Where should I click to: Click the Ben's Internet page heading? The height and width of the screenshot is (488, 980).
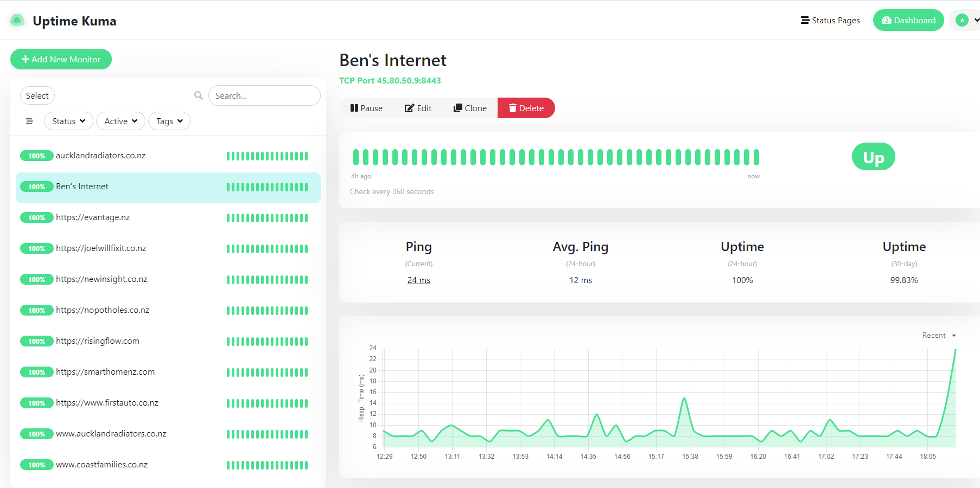click(x=393, y=60)
